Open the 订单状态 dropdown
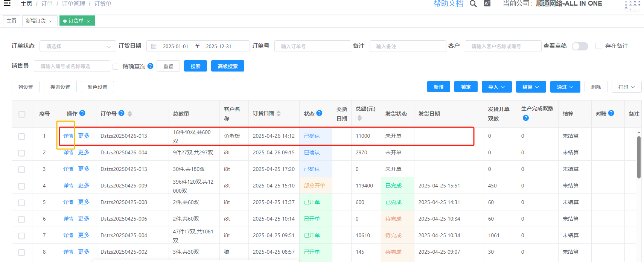The height and width of the screenshot is (262, 644). [x=78, y=46]
